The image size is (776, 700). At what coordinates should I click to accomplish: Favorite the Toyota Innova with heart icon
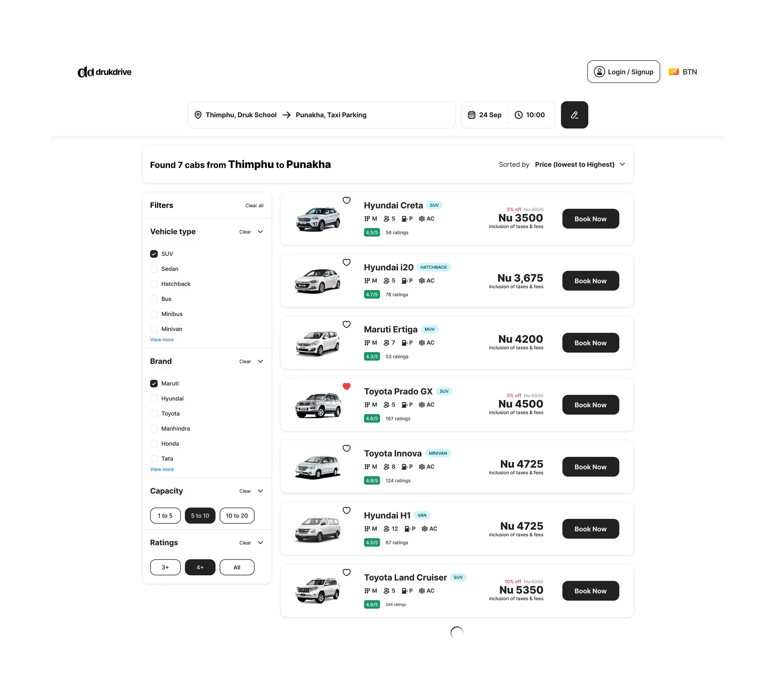click(347, 448)
